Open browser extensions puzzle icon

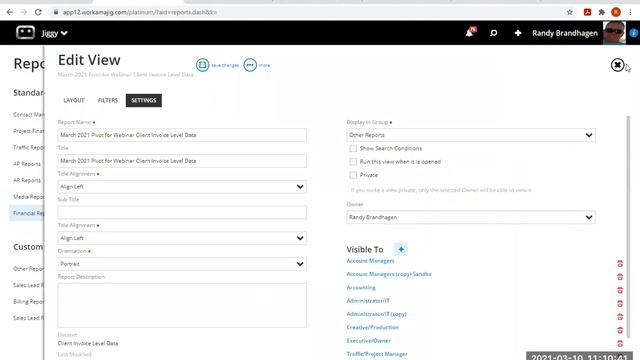[x=601, y=12]
